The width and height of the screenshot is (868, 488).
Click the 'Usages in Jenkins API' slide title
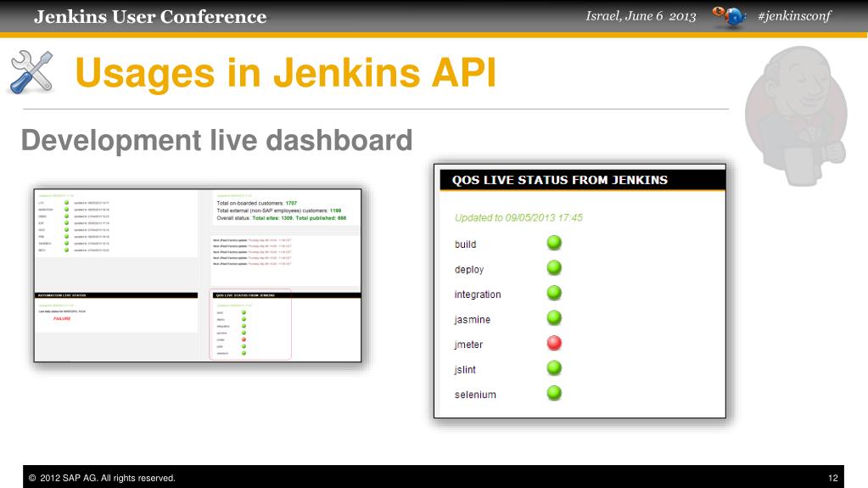pyautogui.click(x=285, y=72)
